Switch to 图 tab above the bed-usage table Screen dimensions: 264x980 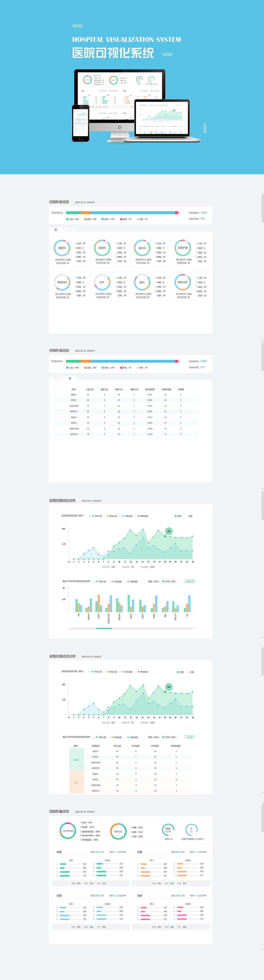click(56, 378)
